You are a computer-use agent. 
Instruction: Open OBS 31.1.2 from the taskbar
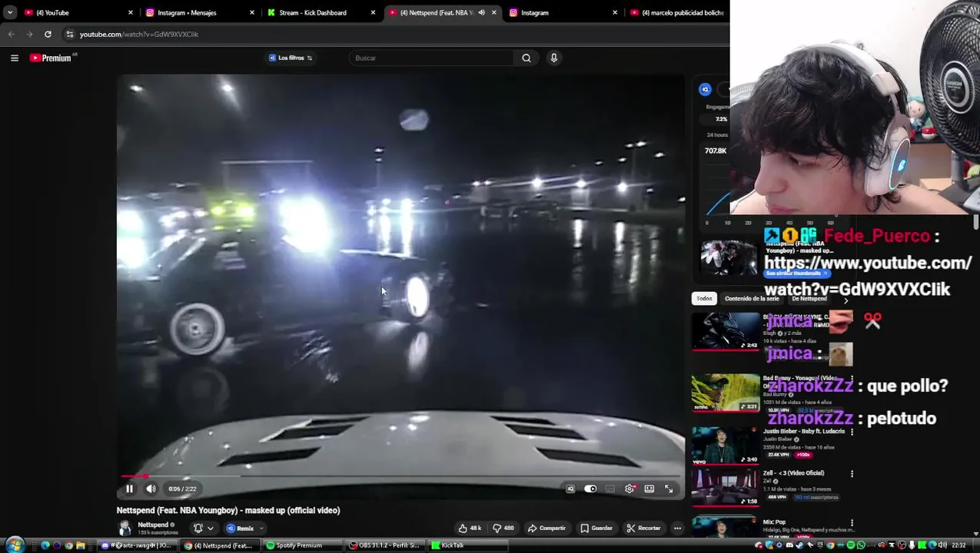click(x=384, y=545)
